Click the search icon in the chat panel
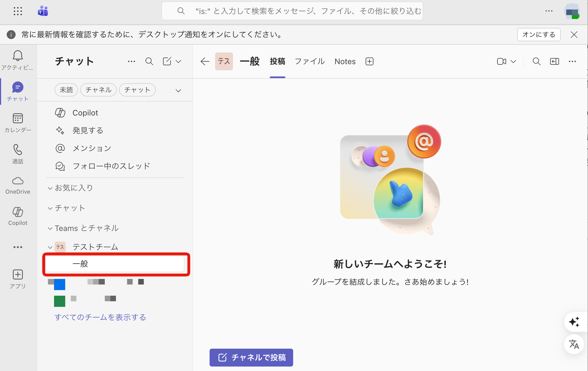This screenshot has height=371, width=588. pos(149,61)
